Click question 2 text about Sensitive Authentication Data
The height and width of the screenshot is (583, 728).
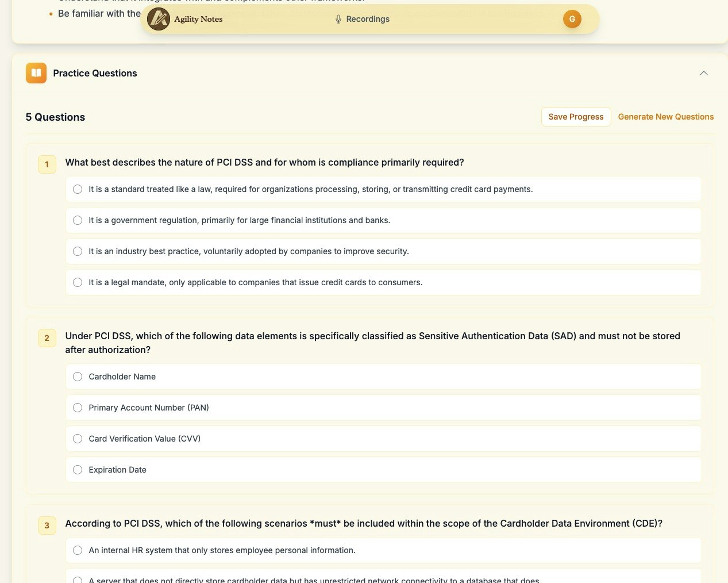point(372,343)
